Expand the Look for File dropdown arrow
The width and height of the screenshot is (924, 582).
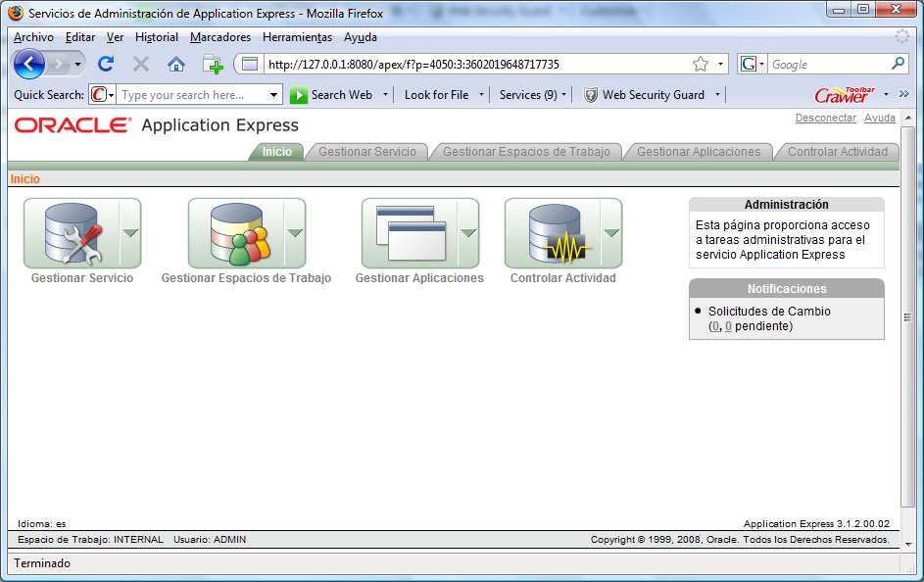click(x=481, y=95)
